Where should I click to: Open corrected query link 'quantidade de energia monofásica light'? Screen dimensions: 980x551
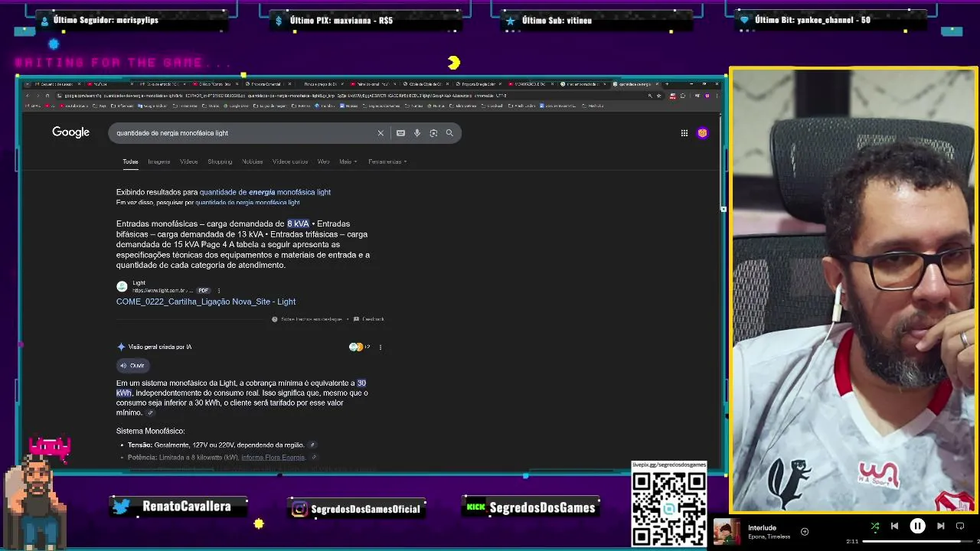point(265,192)
